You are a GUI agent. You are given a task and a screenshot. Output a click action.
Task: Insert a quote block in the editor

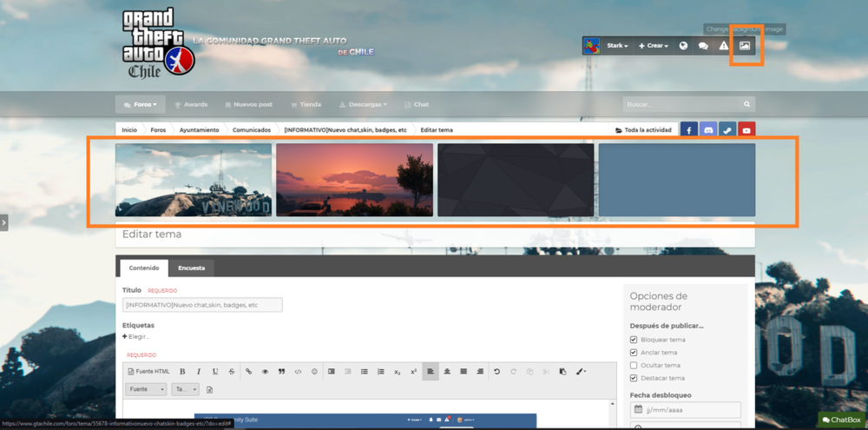[281, 372]
